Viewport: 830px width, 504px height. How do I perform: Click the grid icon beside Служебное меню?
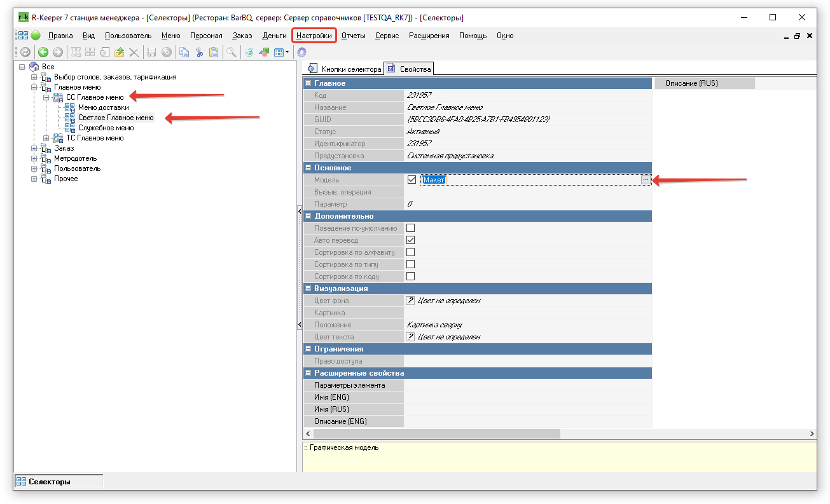(x=70, y=128)
